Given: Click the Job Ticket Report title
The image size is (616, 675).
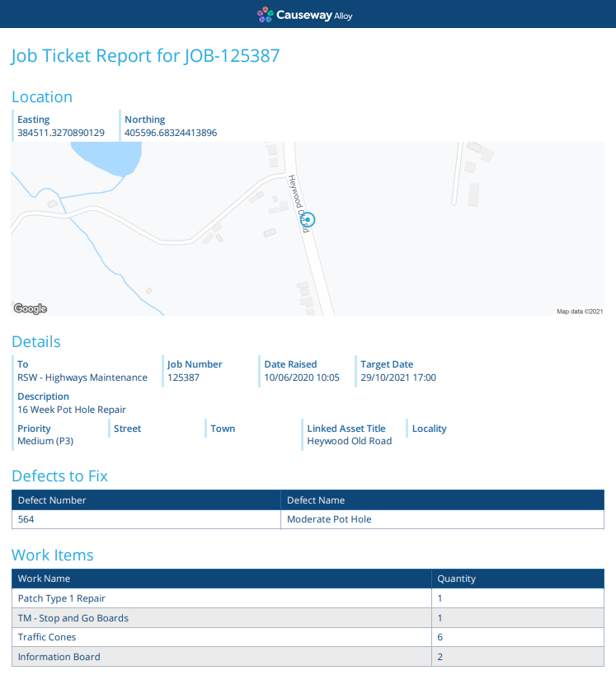Looking at the screenshot, I should 145,56.
